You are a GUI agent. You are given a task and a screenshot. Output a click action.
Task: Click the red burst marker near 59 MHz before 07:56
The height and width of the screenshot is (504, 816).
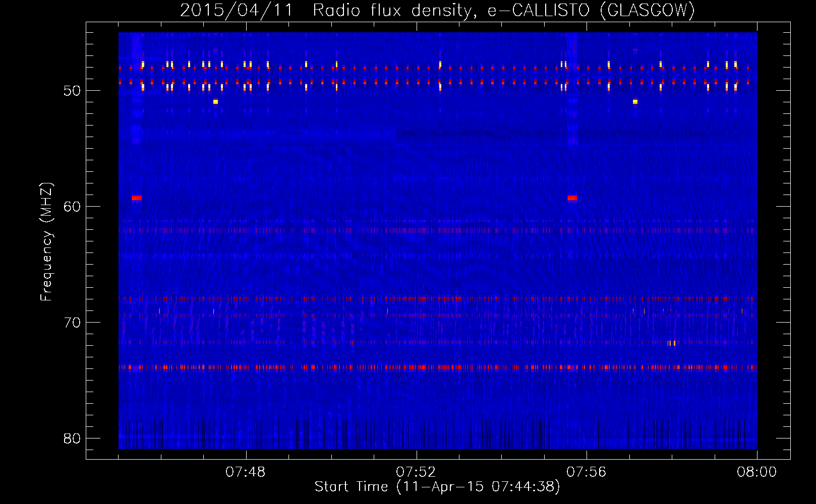point(572,198)
